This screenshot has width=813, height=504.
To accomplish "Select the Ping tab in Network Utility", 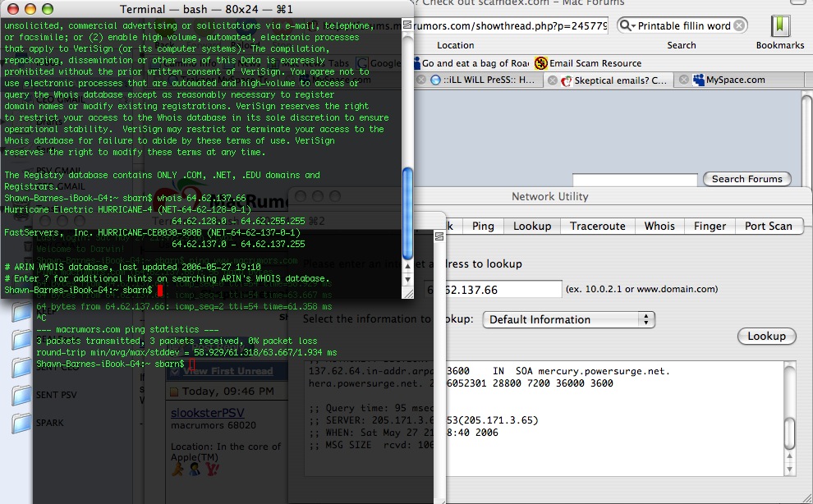I will coord(483,226).
